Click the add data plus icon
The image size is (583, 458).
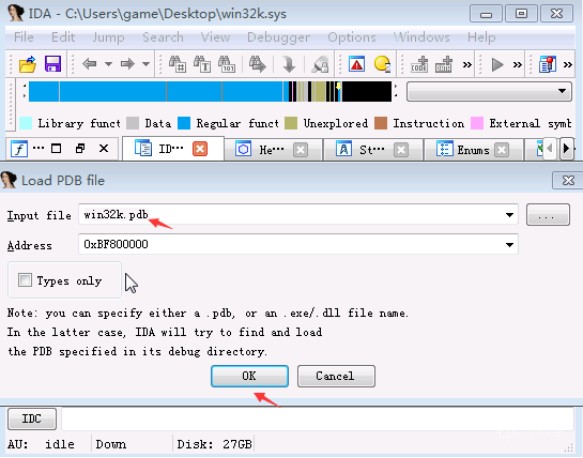point(444,64)
